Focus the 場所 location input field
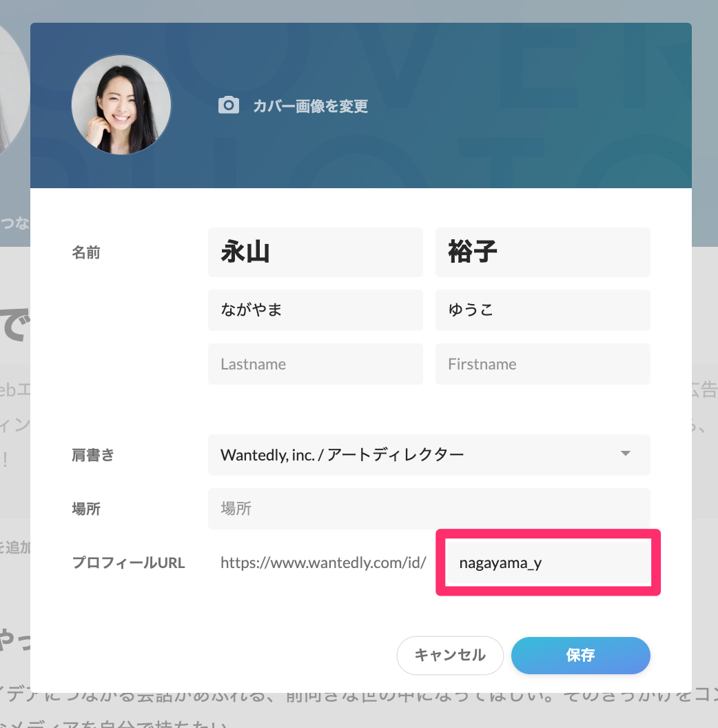The width and height of the screenshot is (718, 728). (429, 509)
